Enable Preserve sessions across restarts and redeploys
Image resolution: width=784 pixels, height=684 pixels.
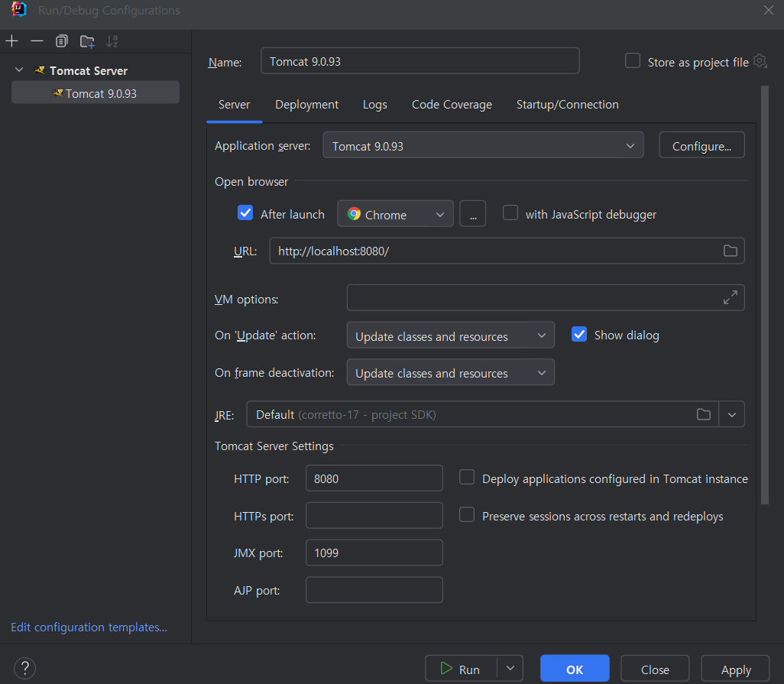point(466,515)
